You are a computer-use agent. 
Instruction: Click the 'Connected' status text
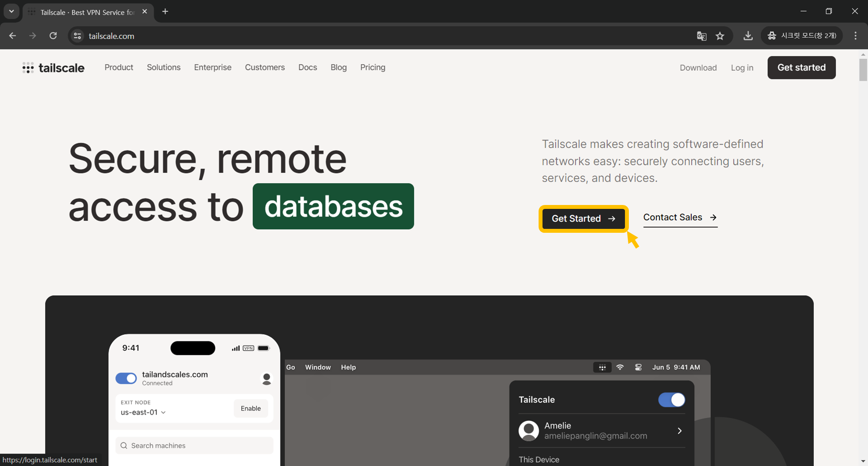click(157, 383)
